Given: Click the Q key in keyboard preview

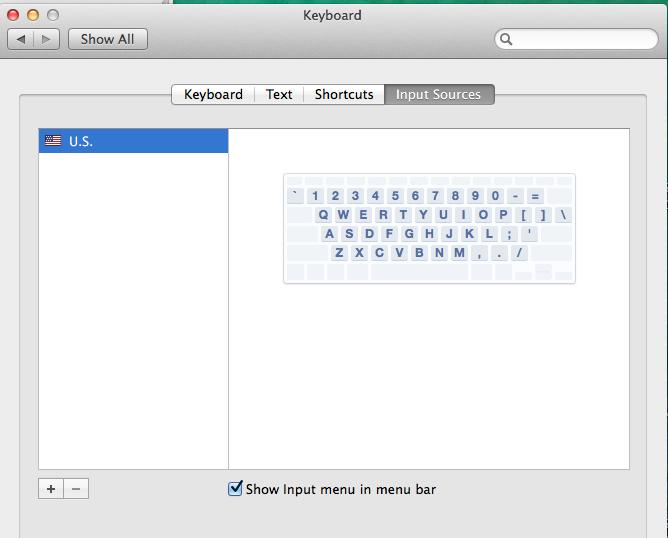Looking at the screenshot, I should pyautogui.click(x=324, y=215).
